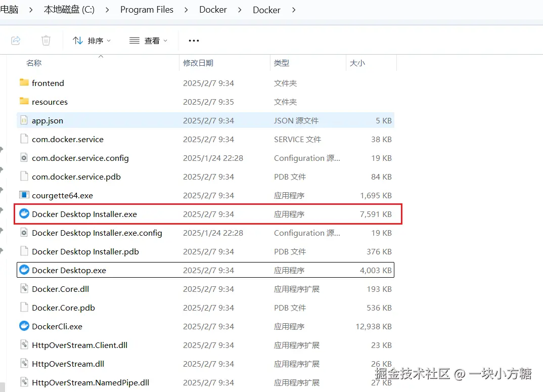
Task: Click the HttpOverStream.NamedPipe.dll file icon
Action: pos(24,382)
